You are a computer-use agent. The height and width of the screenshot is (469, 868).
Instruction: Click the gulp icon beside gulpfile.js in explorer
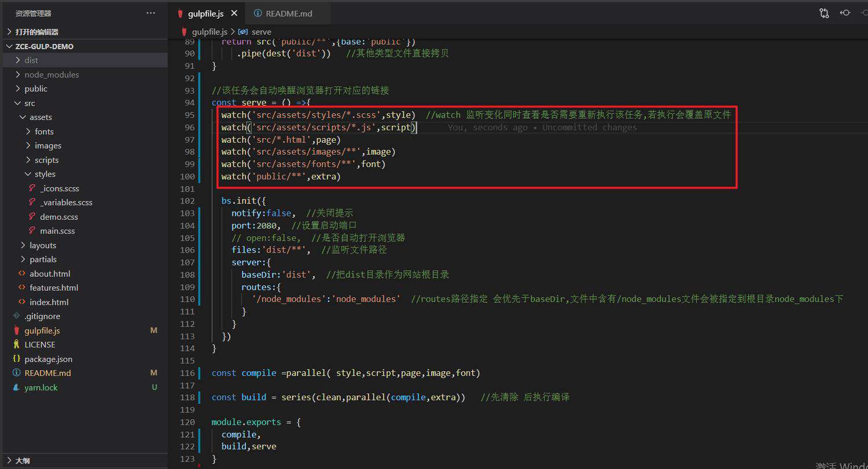pyautogui.click(x=16, y=331)
